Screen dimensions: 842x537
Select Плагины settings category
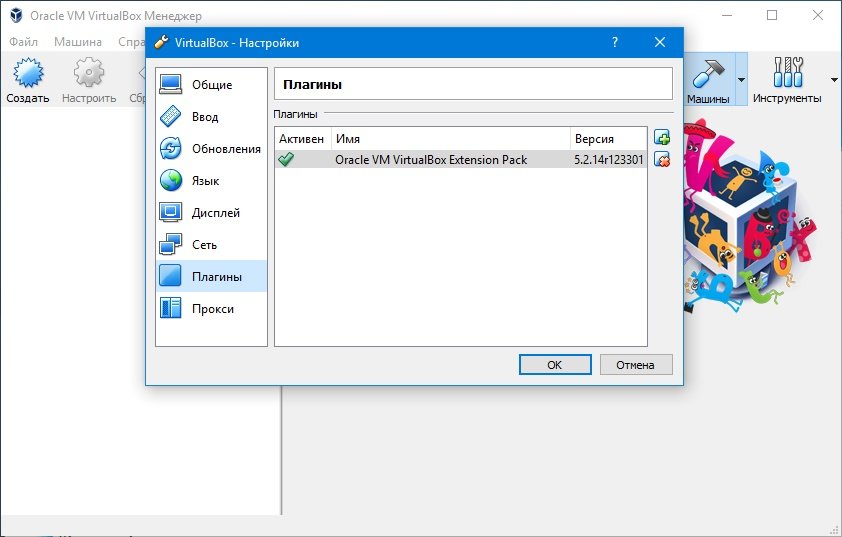point(212,277)
